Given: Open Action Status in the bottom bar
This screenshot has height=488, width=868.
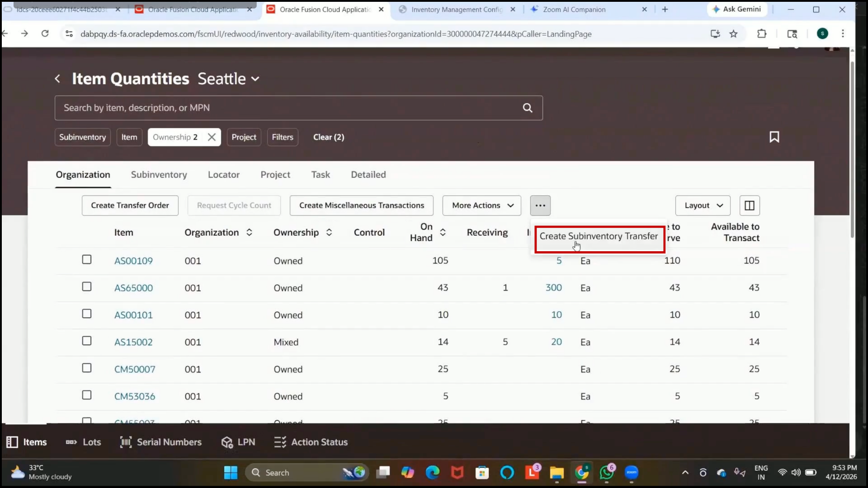Looking at the screenshot, I should pos(311,442).
